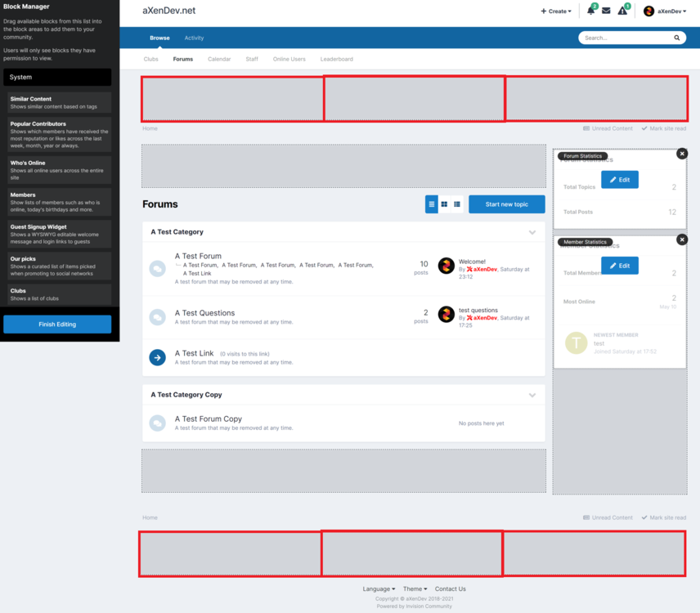700x613 pixels.
Task: Click the Finish Editing button
Action: [x=57, y=324]
